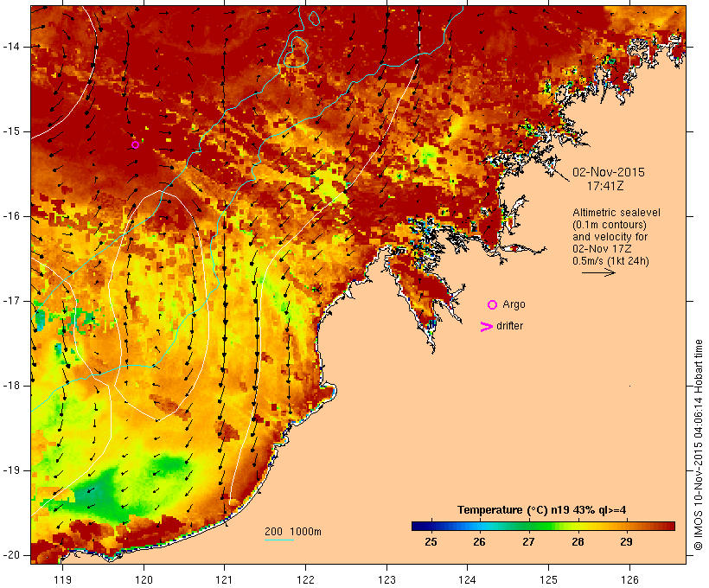
Task: Click colorbar tick label 27
Action: click(528, 542)
